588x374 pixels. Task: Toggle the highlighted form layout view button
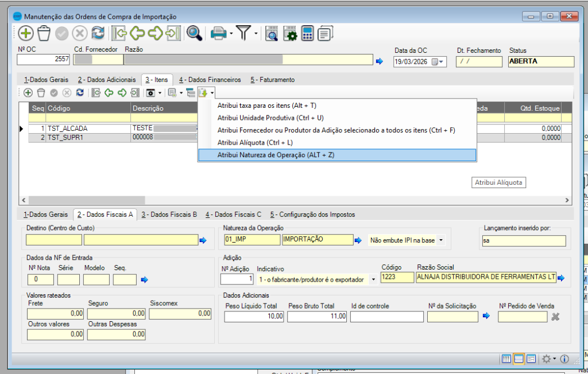(519, 359)
